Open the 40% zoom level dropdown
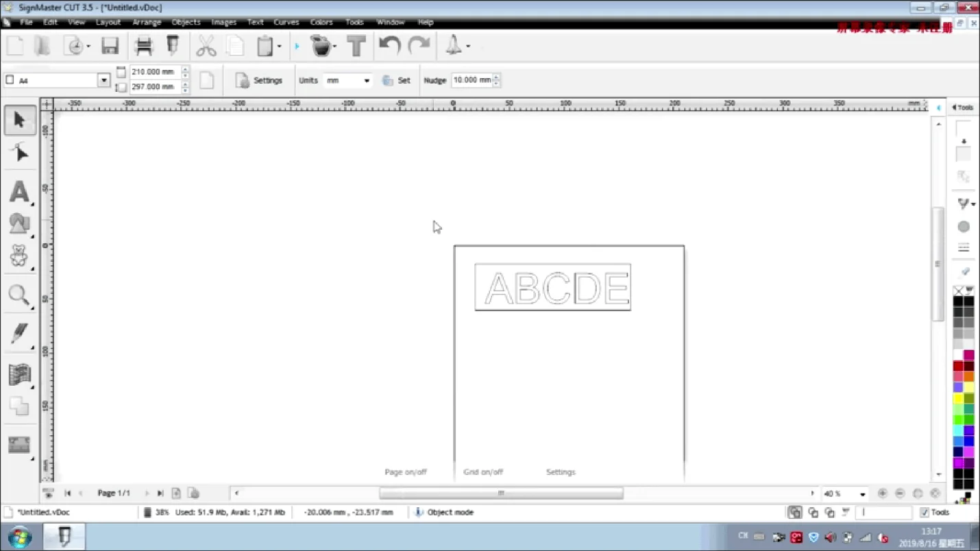 coord(863,493)
